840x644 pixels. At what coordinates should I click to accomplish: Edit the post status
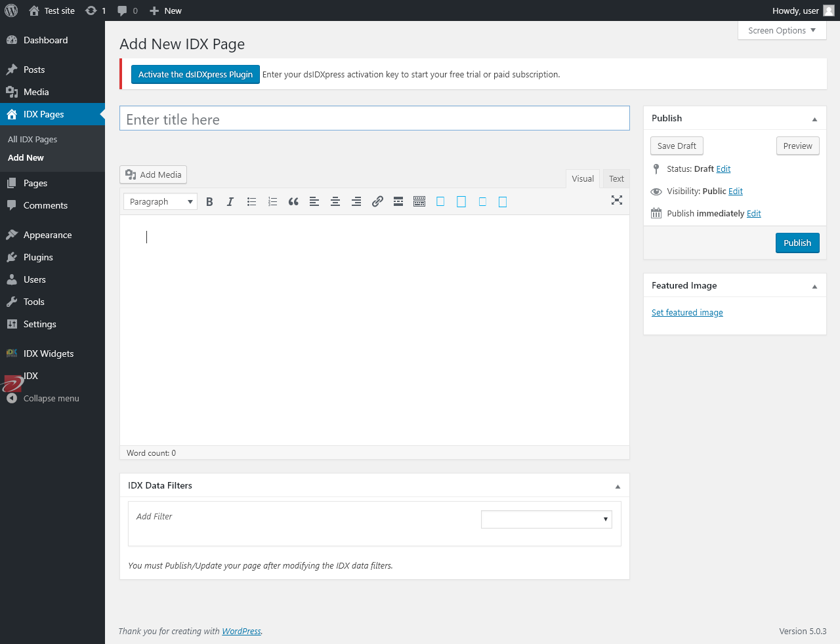(723, 169)
